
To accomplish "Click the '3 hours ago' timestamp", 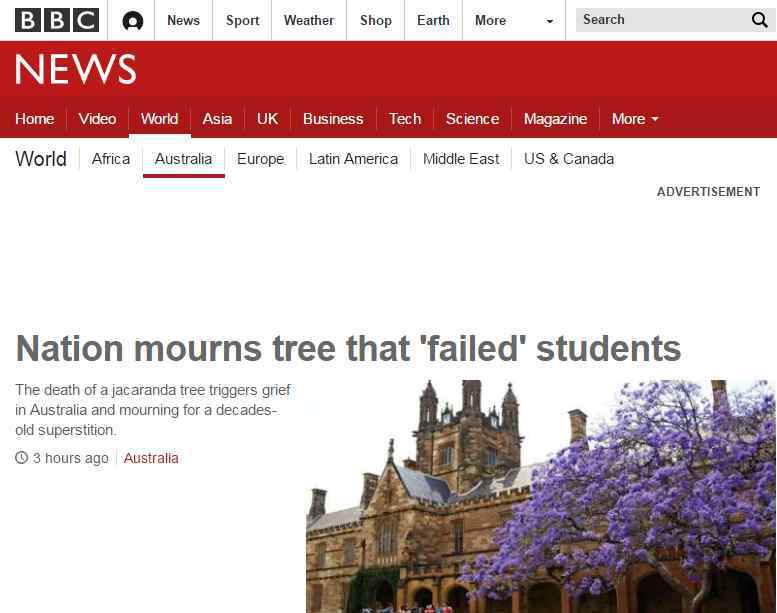I will pos(71,458).
